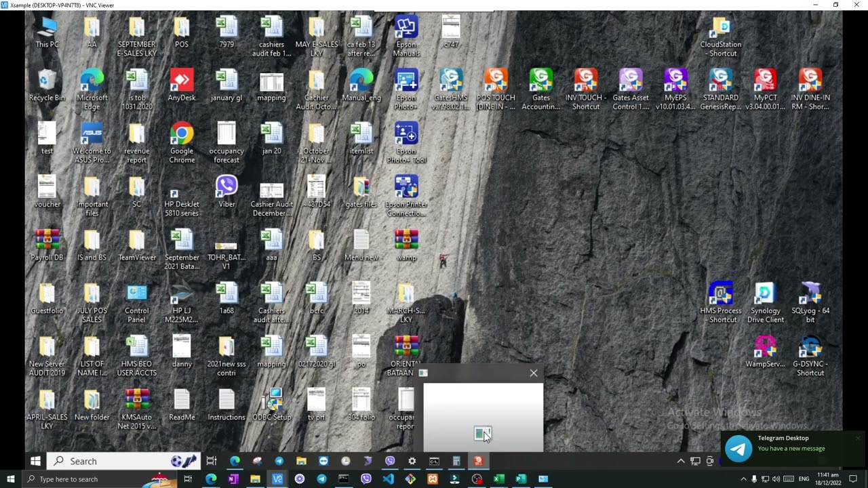This screenshot has height=488, width=868.
Task: Open ReadMe text file icon
Action: [x=182, y=405]
